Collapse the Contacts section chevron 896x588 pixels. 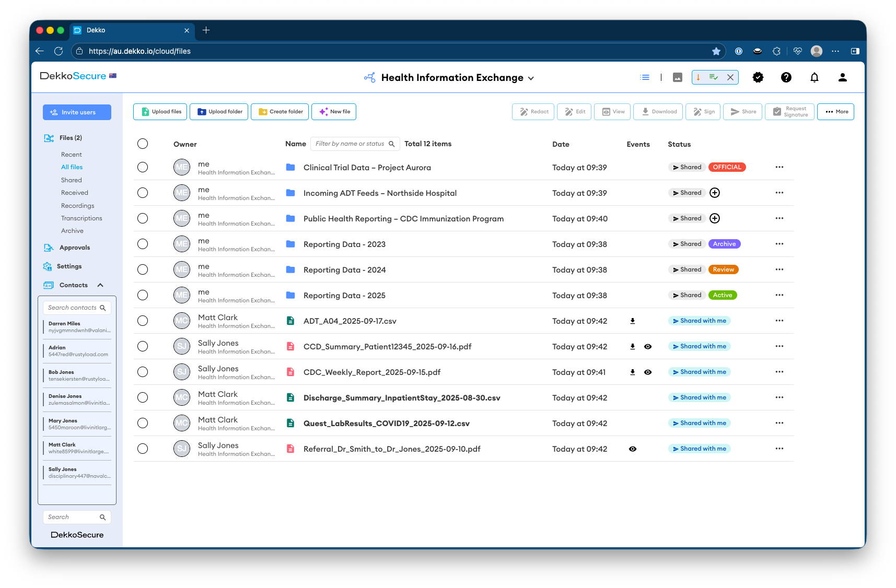[100, 285]
